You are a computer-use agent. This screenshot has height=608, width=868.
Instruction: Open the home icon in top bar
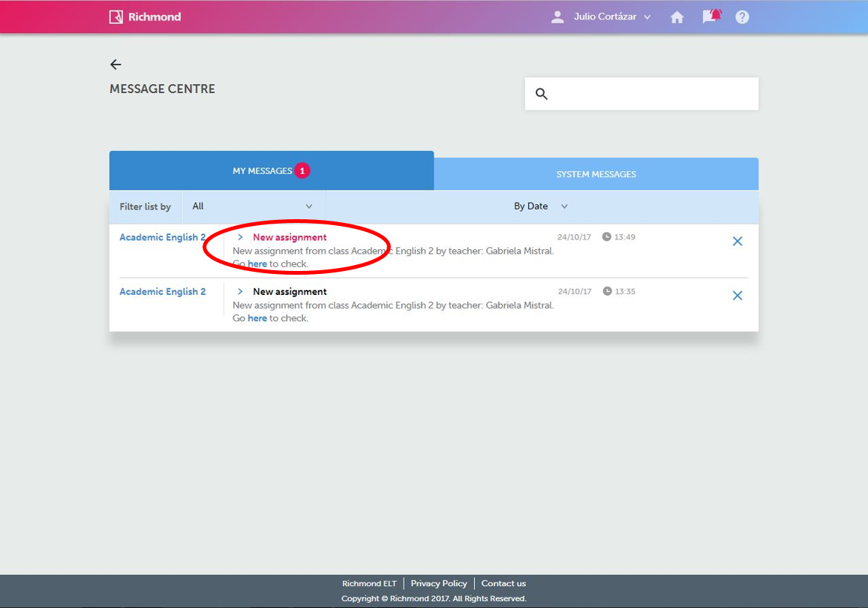coord(677,17)
